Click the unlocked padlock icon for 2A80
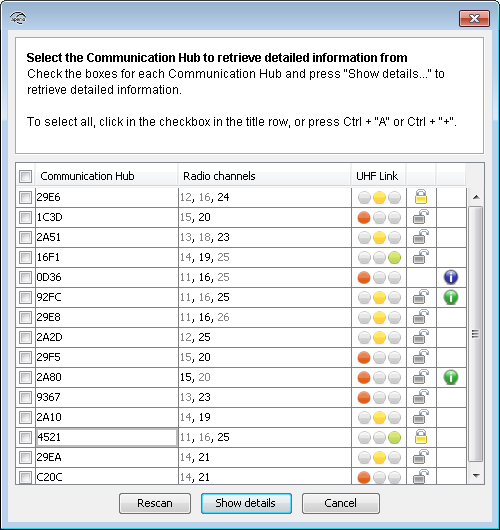This screenshot has width=500, height=530. point(421,377)
